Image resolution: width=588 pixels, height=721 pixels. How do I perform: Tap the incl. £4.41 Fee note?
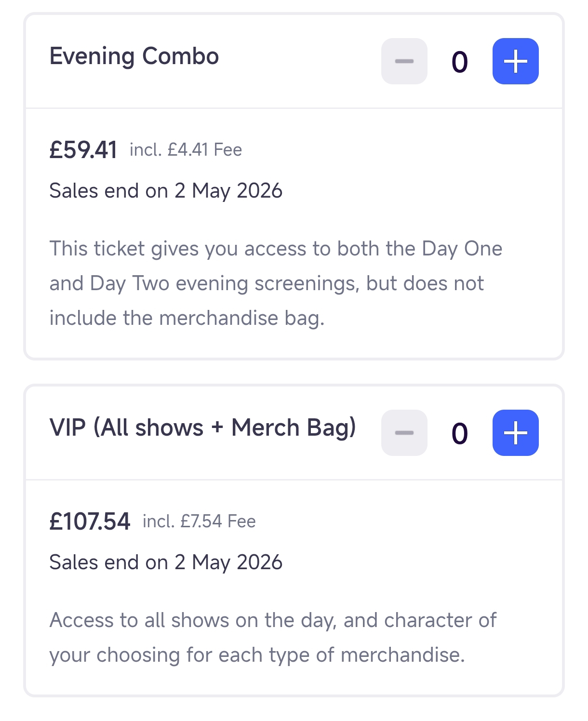coord(186,150)
